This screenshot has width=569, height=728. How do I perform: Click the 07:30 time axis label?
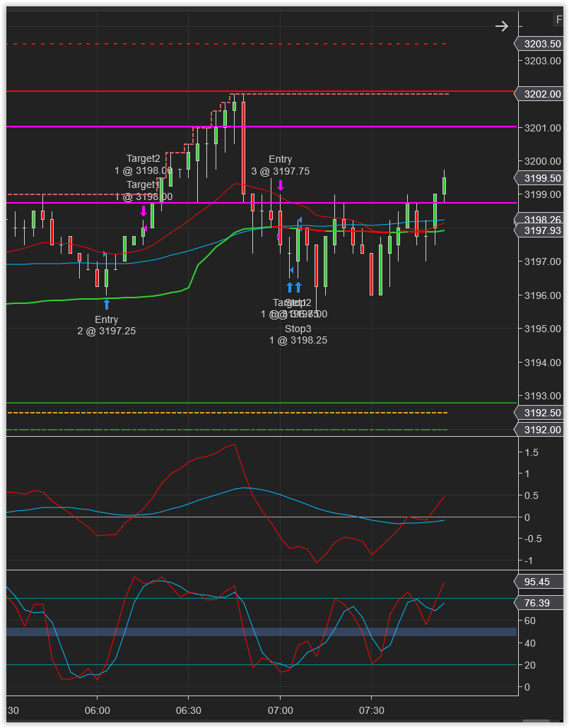pyautogui.click(x=372, y=711)
